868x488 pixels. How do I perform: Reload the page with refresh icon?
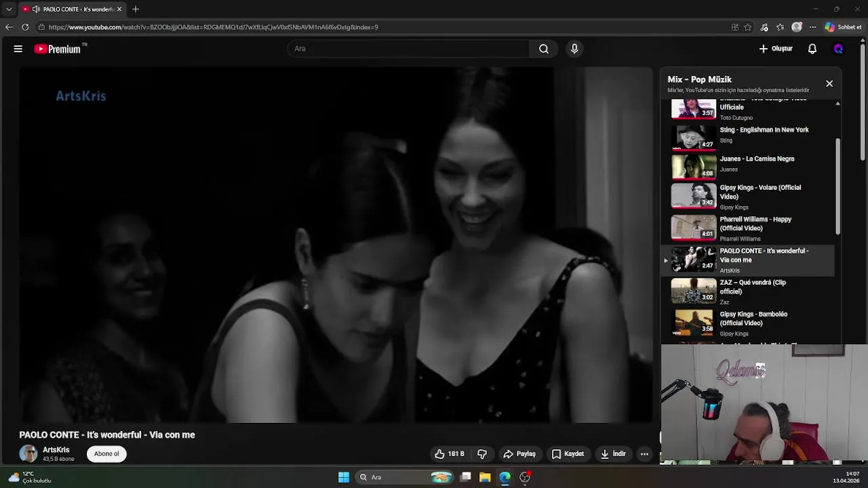[25, 27]
